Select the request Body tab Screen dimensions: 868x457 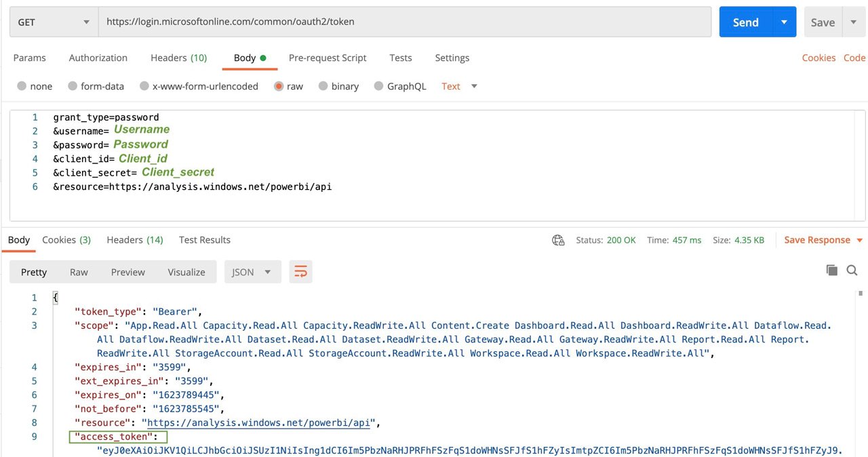point(250,58)
